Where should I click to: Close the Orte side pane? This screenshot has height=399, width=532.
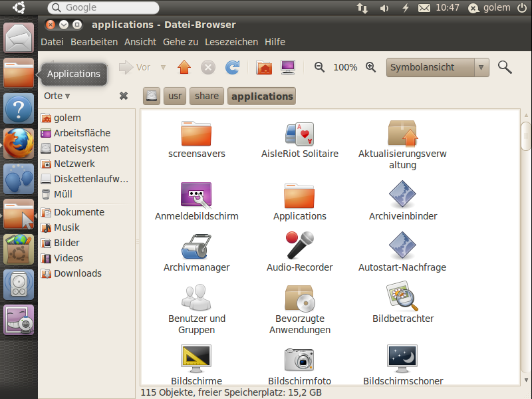click(x=124, y=96)
